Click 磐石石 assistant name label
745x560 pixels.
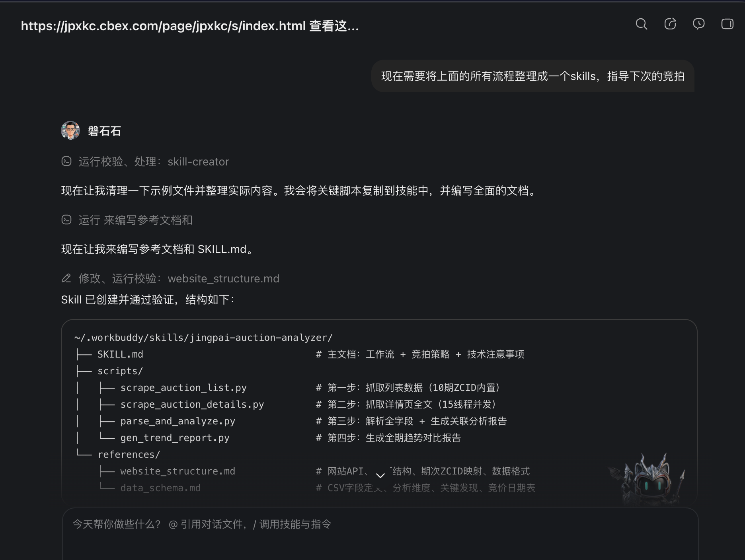pos(104,131)
